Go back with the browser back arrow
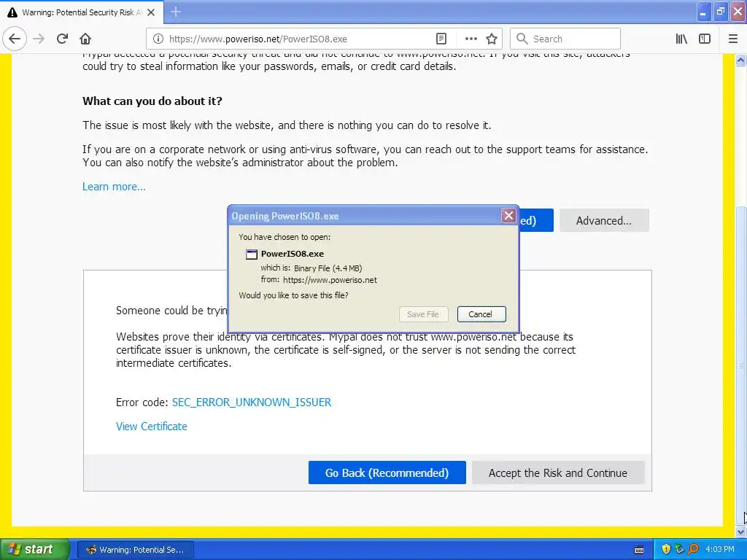The image size is (747, 560). [x=15, y=39]
